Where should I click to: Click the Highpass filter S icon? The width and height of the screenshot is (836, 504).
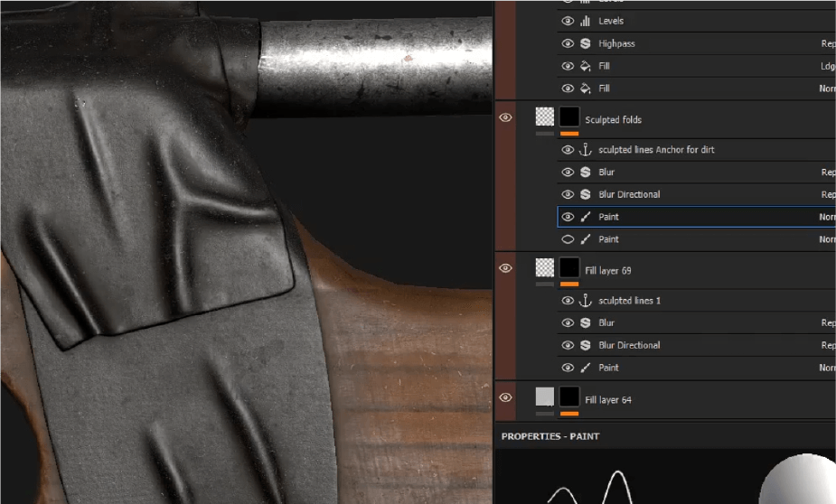586,43
